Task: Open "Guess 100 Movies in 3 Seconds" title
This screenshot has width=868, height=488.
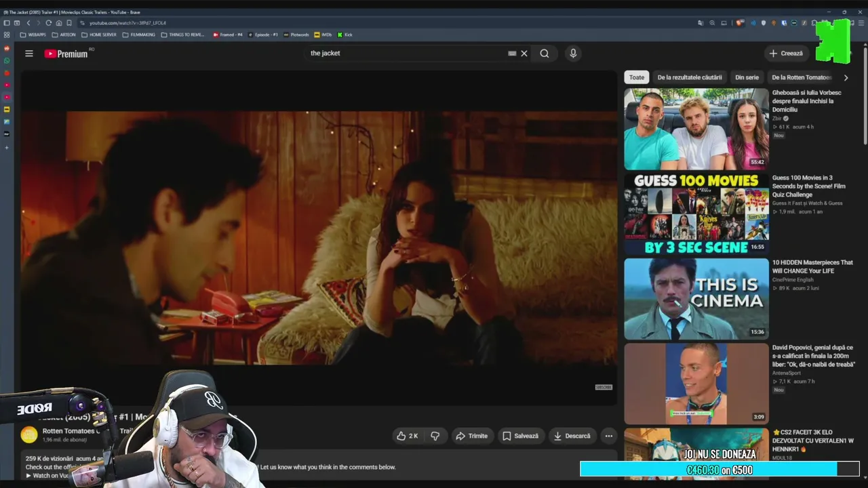Action: [x=809, y=186]
